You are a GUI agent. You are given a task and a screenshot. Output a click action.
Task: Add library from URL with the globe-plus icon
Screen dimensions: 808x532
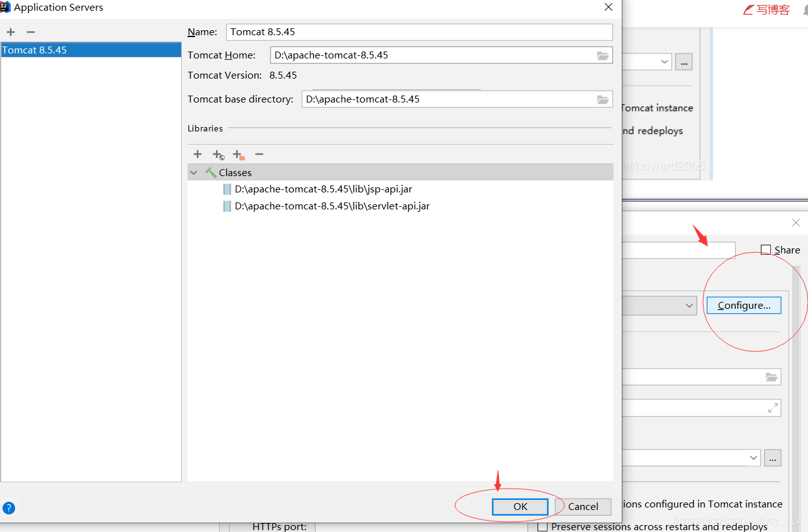[218, 154]
